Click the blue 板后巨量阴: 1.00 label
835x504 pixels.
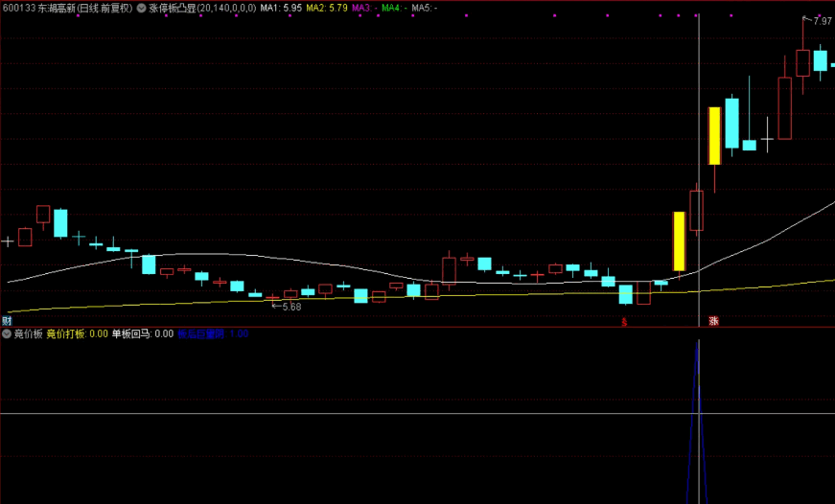point(213,334)
